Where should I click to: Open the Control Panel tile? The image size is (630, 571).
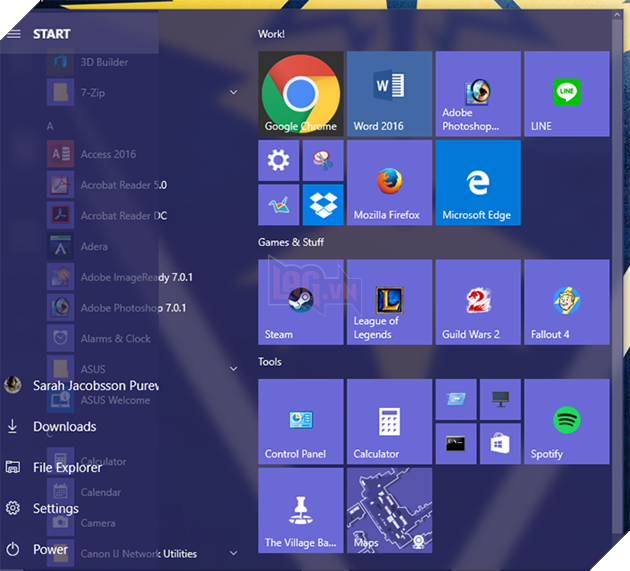301,422
